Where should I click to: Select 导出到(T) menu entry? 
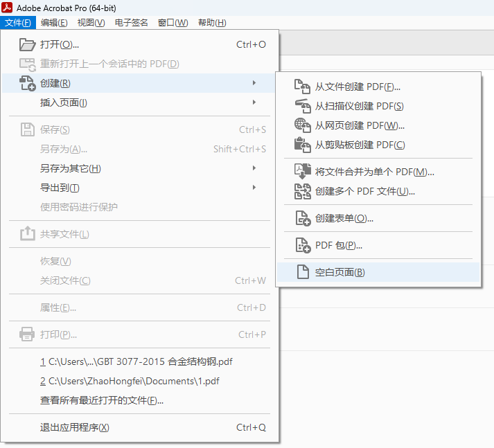pyautogui.click(x=140, y=188)
